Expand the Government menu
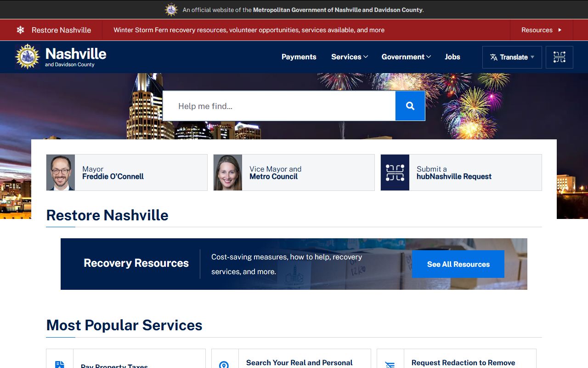Viewport: 588px width, 368px height. point(406,57)
